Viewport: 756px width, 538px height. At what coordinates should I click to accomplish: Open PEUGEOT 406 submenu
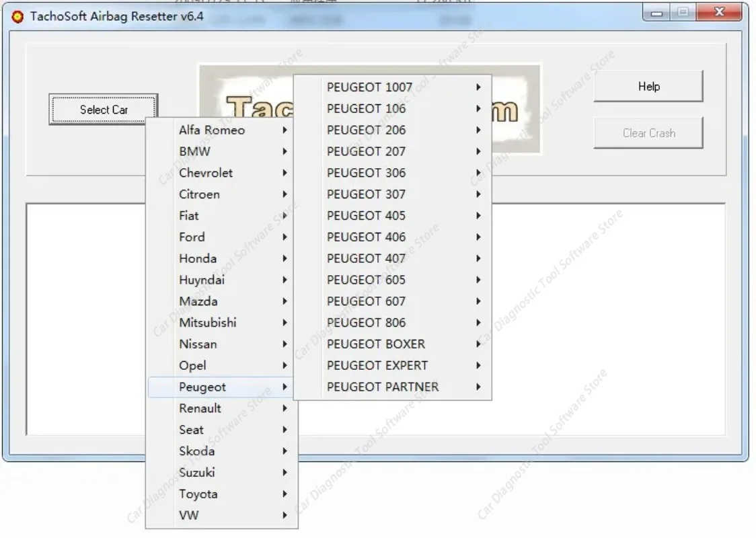[393, 237]
